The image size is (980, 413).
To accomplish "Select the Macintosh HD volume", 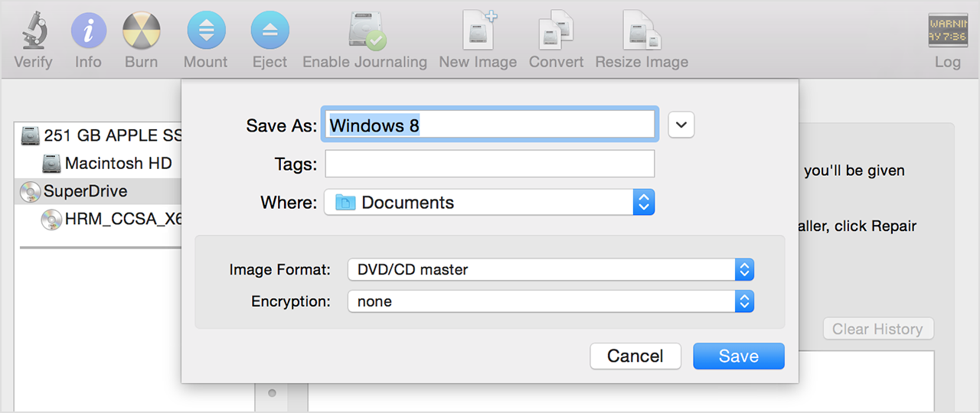I will point(98,163).
